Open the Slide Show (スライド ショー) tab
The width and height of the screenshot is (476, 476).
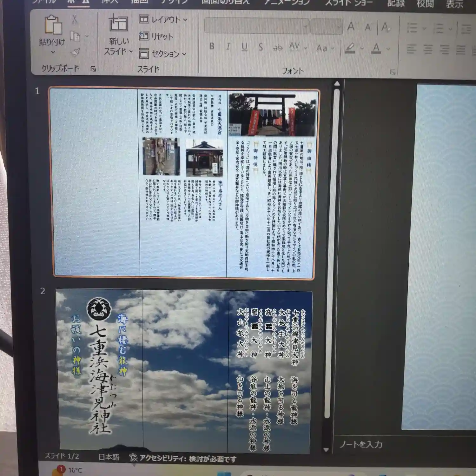(x=348, y=3)
